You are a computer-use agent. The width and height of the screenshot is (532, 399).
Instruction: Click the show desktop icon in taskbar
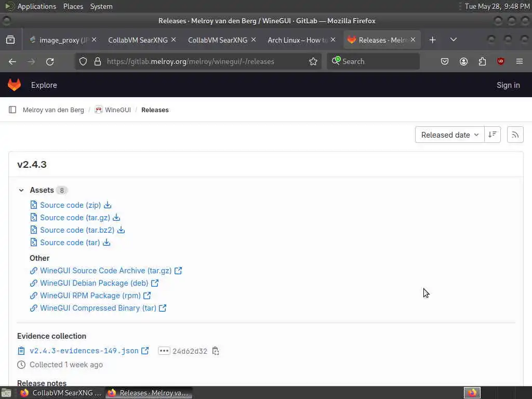point(6,393)
